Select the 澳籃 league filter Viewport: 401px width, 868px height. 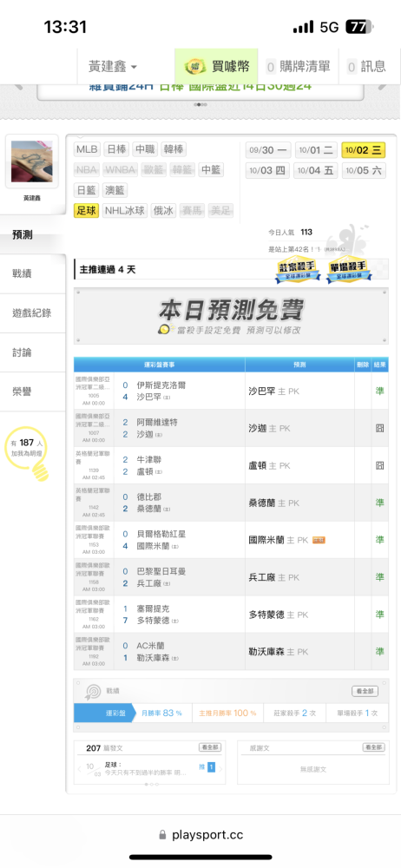pos(115,190)
